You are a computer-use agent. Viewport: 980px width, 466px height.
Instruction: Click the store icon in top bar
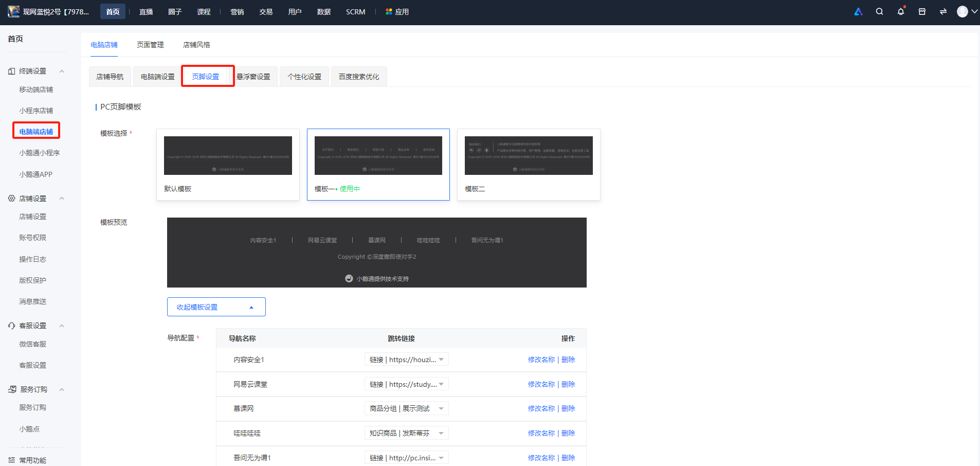point(922,11)
